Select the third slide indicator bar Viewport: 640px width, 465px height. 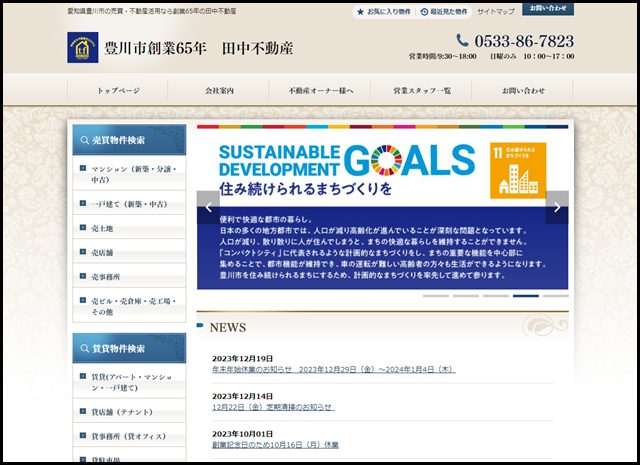(x=496, y=296)
